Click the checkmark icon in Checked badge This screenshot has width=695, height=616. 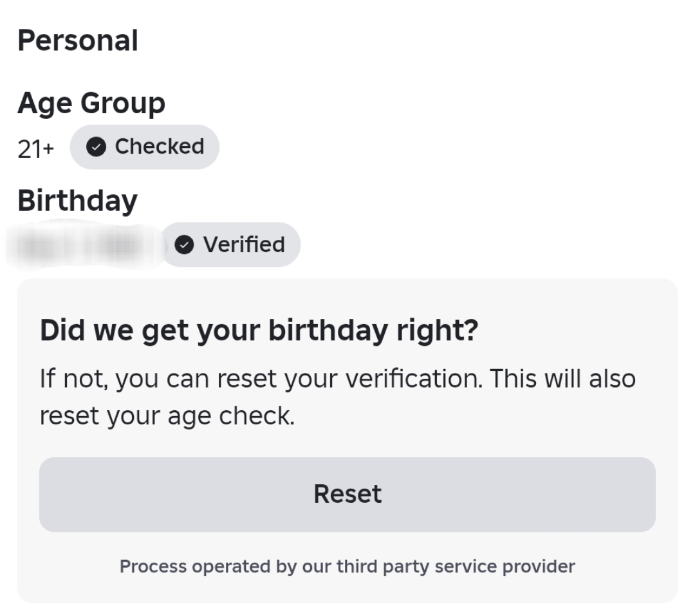[x=97, y=147]
